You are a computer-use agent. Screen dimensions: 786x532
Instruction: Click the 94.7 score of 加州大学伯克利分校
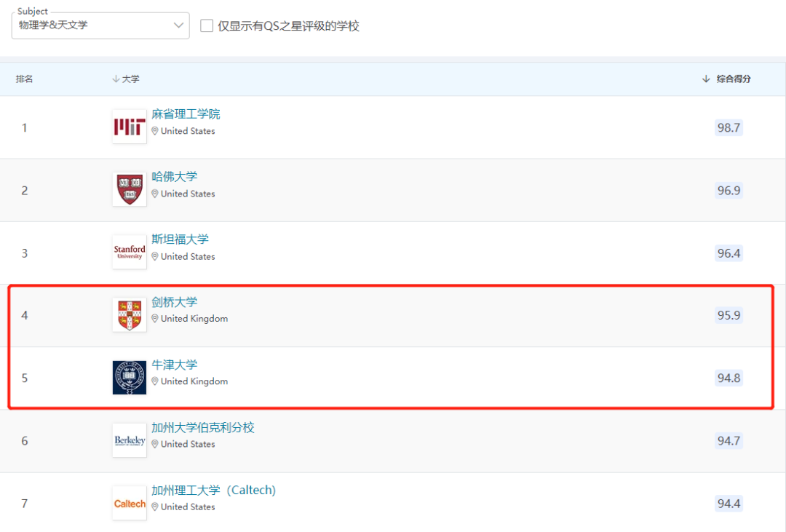click(x=729, y=440)
